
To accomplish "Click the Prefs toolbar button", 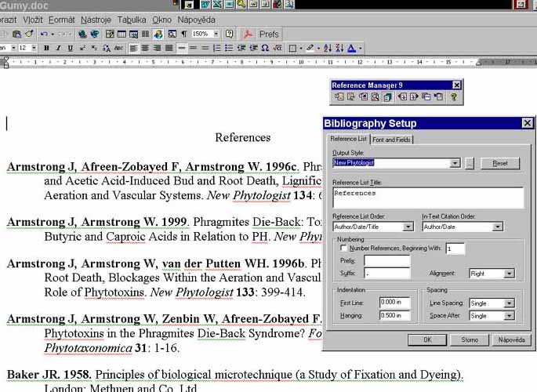I will point(269,34).
